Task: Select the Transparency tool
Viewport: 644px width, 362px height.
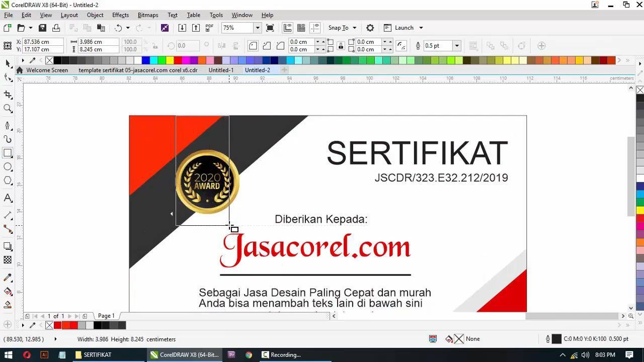Action: pos(8,260)
